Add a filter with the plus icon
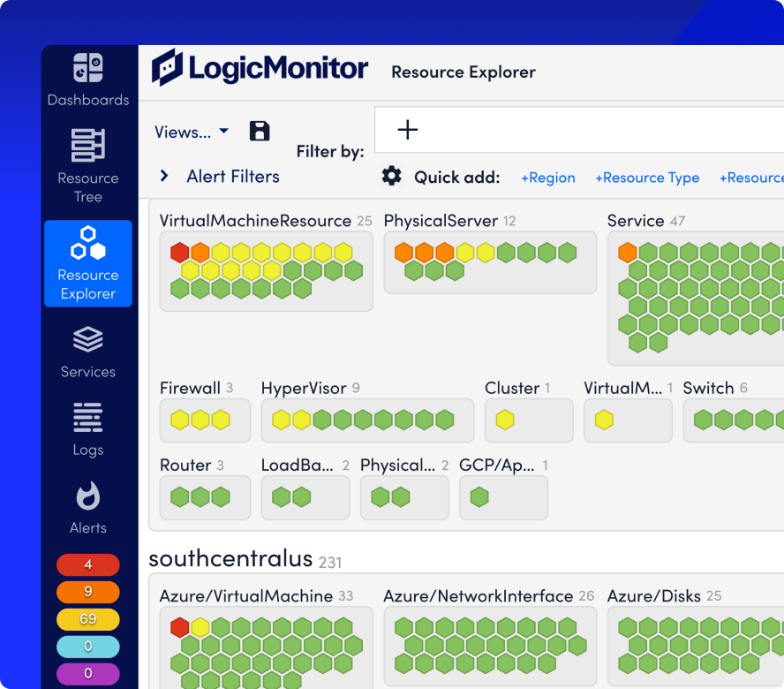This screenshot has height=689, width=784. coord(408,130)
